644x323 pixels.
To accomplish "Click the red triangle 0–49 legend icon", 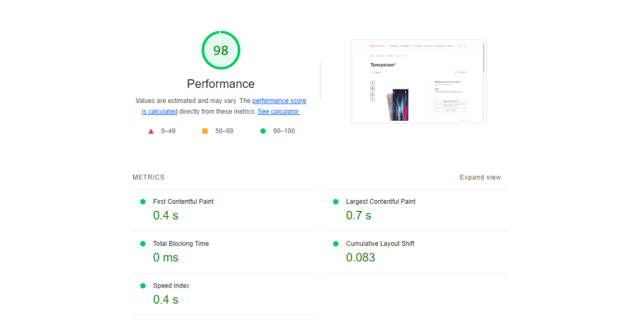I will (151, 131).
